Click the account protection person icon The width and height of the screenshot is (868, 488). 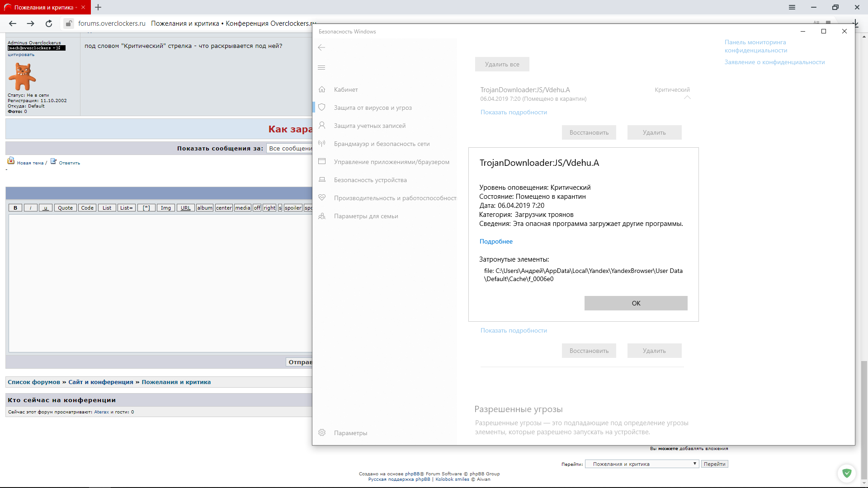322,126
